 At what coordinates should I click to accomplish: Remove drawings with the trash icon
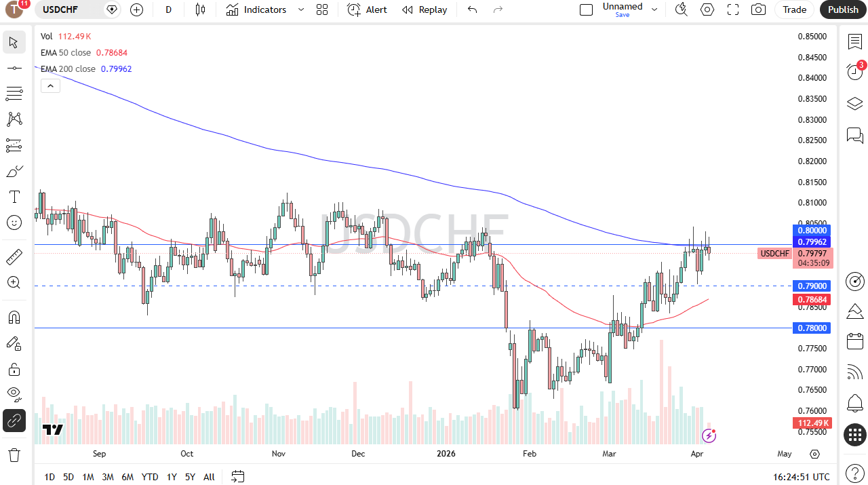14,454
